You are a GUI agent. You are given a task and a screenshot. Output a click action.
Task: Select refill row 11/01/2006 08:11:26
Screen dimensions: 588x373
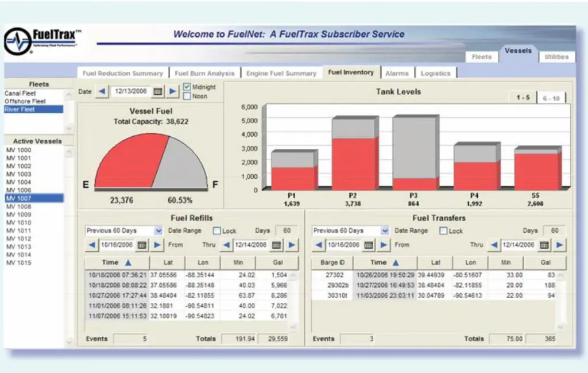188,306
